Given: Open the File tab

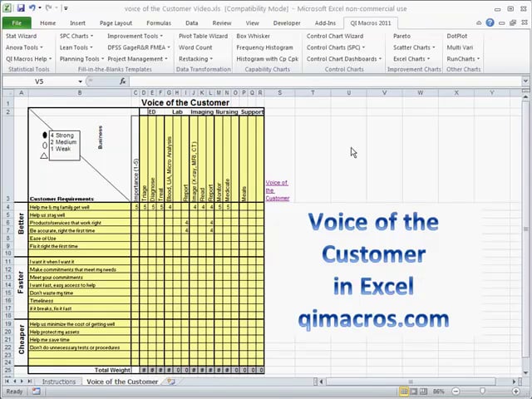Looking at the screenshot, I should click(x=17, y=23).
